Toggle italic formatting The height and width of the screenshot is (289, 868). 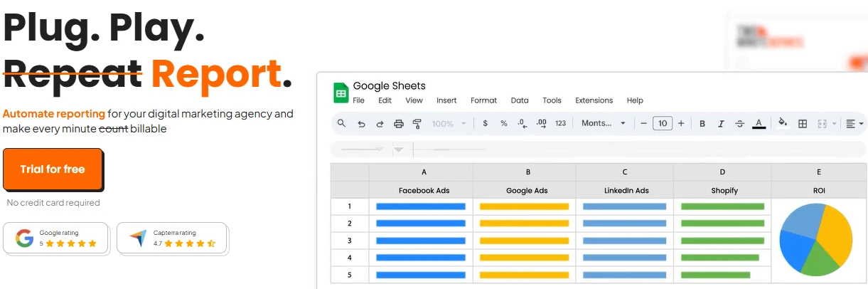pos(721,124)
